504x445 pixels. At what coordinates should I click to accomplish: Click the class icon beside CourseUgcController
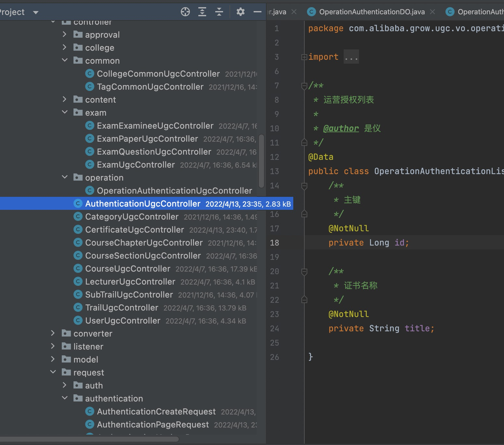[x=78, y=268]
